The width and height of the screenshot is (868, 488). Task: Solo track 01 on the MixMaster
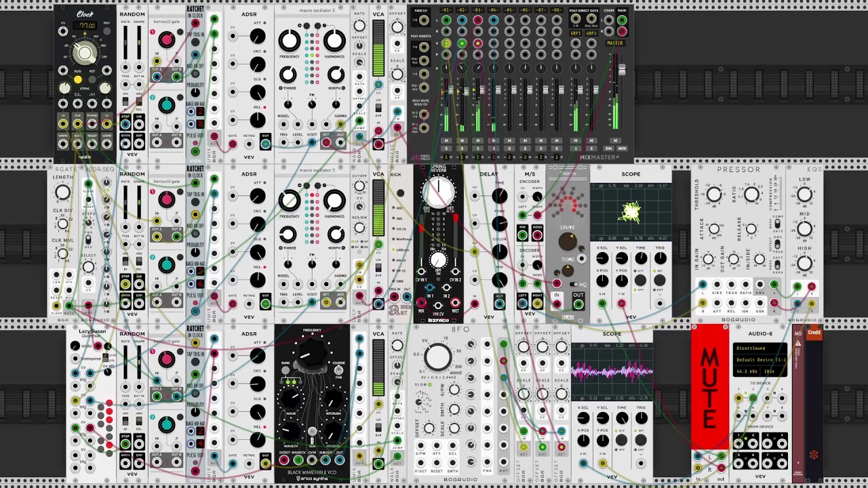click(x=446, y=148)
